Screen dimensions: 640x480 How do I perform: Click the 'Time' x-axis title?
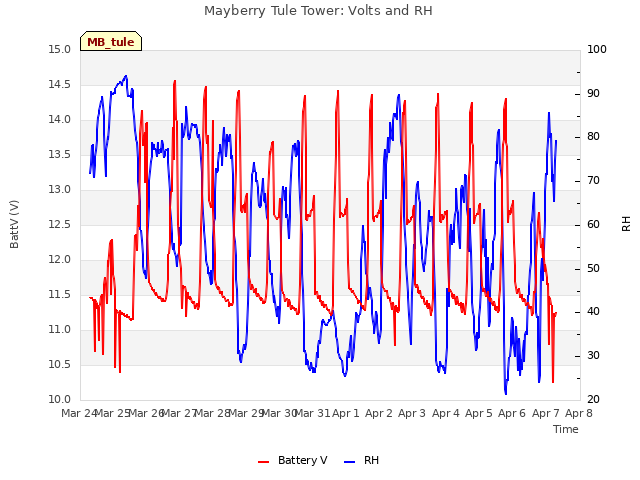click(566, 429)
